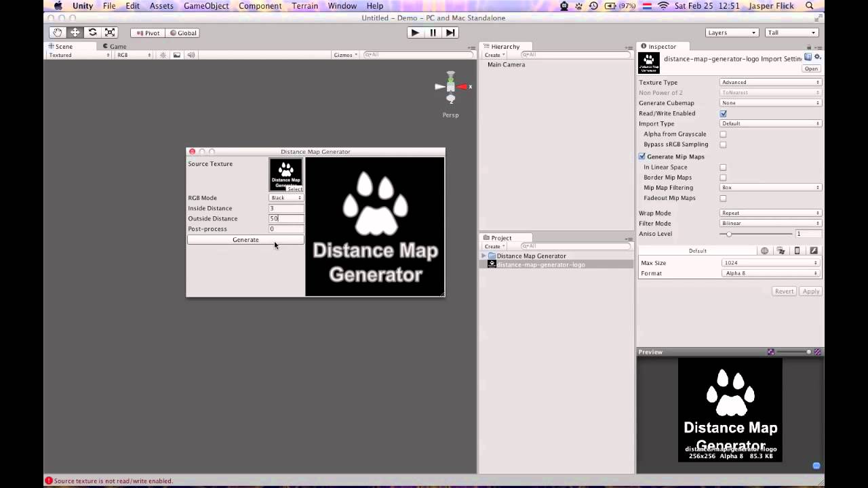Toggle scene skybox image icon
The height and width of the screenshot is (488, 868).
[x=177, y=55]
